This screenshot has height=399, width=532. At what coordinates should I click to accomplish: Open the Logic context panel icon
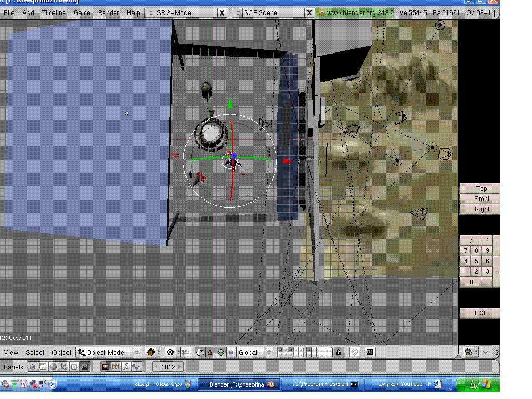pyautogui.click(x=33, y=367)
